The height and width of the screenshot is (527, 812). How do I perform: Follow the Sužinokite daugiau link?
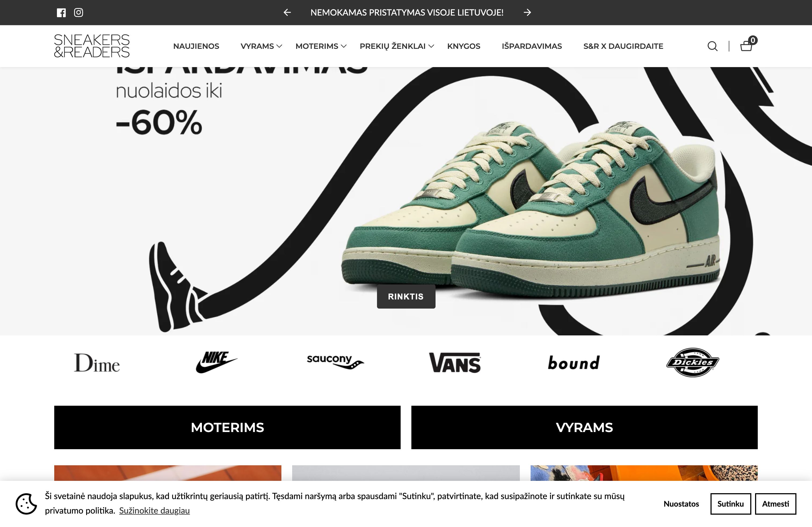(x=154, y=511)
